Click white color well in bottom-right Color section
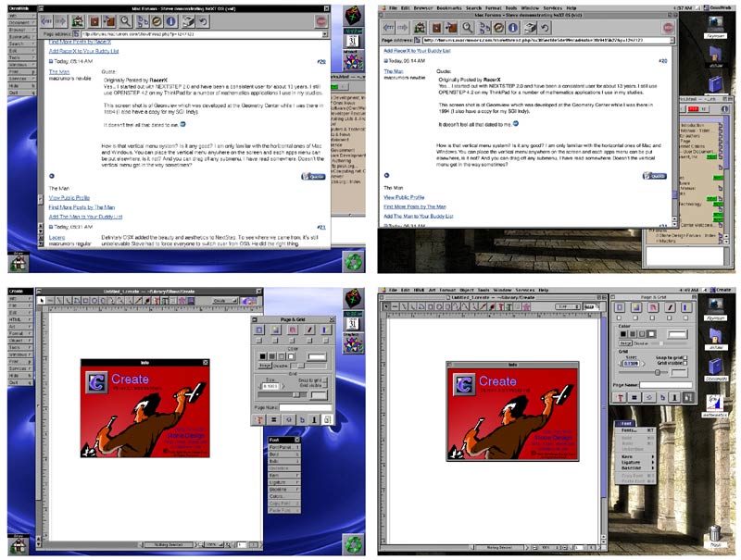741x560 pixels. pyautogui.click(x=676, y=334)
